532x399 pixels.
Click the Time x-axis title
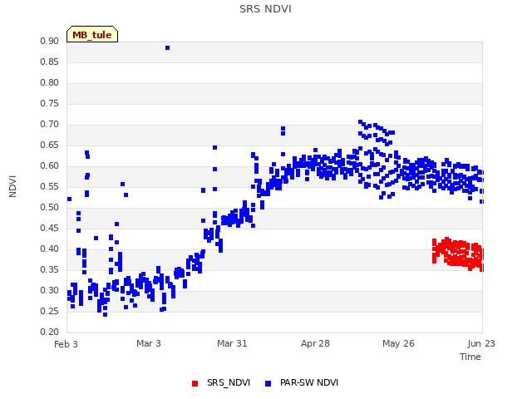tap(470, 357)
